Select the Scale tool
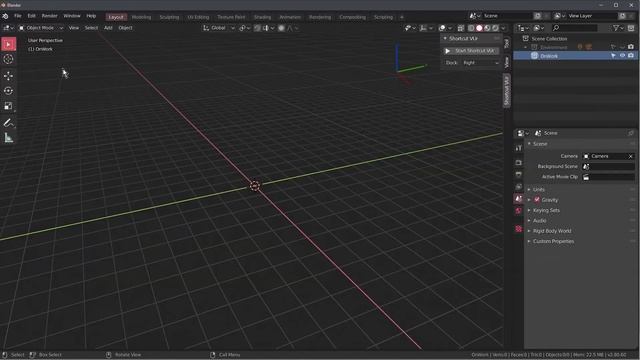The image size is (640, 360). [x=8, y=106]
